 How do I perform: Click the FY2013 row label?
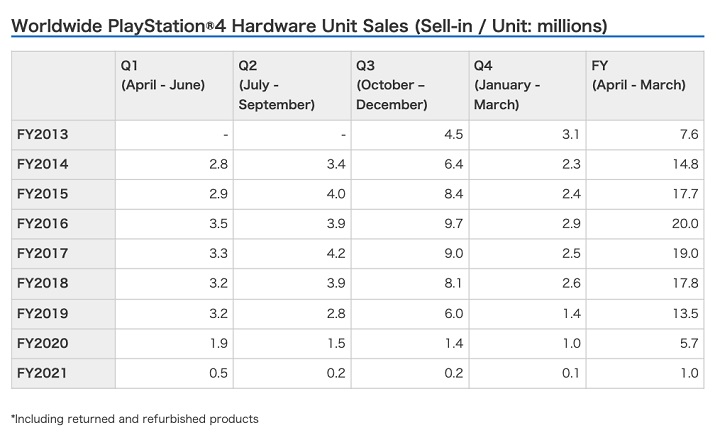(43, 134)
